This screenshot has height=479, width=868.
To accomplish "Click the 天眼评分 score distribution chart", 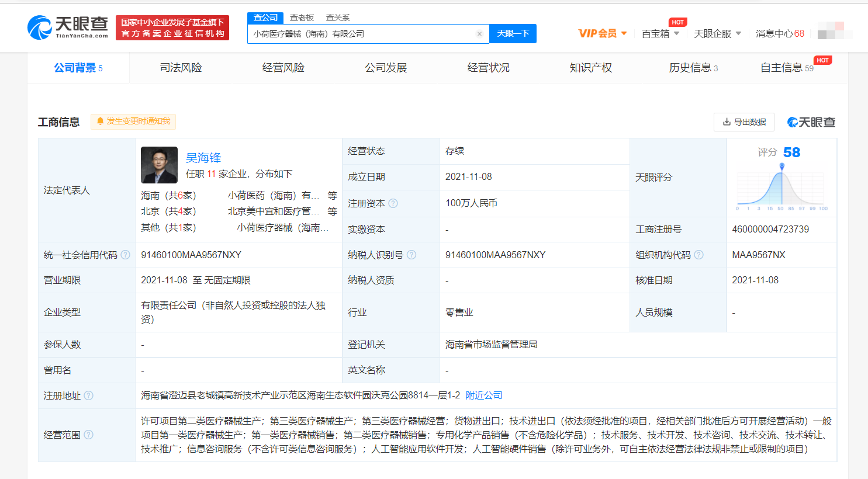I will [781, 187].
